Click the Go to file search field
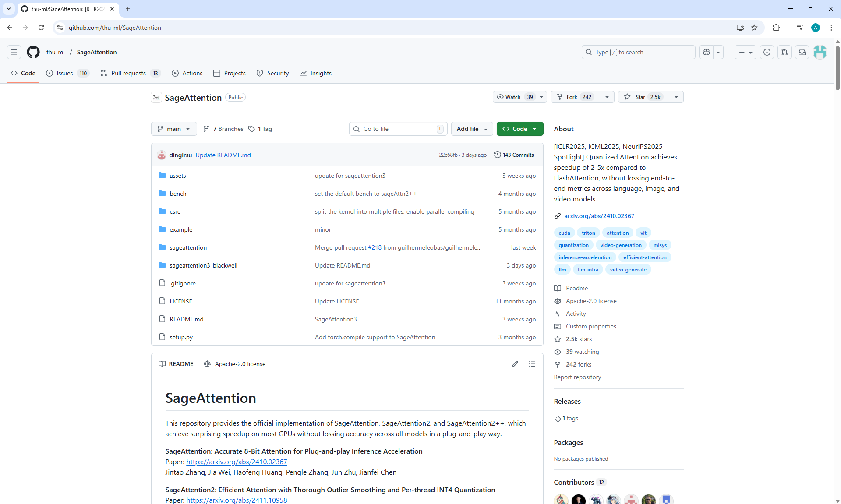841x504 pixels. pos(398,129)
